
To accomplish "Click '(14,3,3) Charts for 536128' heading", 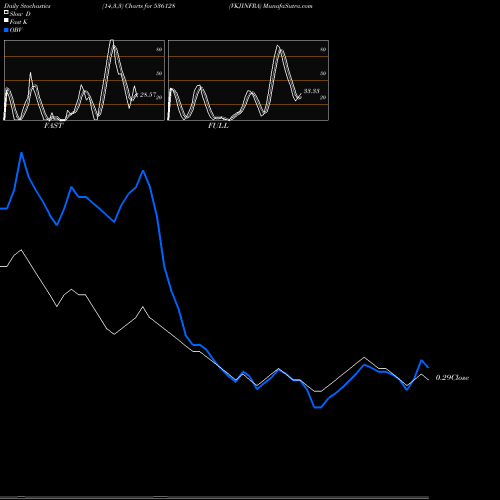I will [x=139, y=6].
